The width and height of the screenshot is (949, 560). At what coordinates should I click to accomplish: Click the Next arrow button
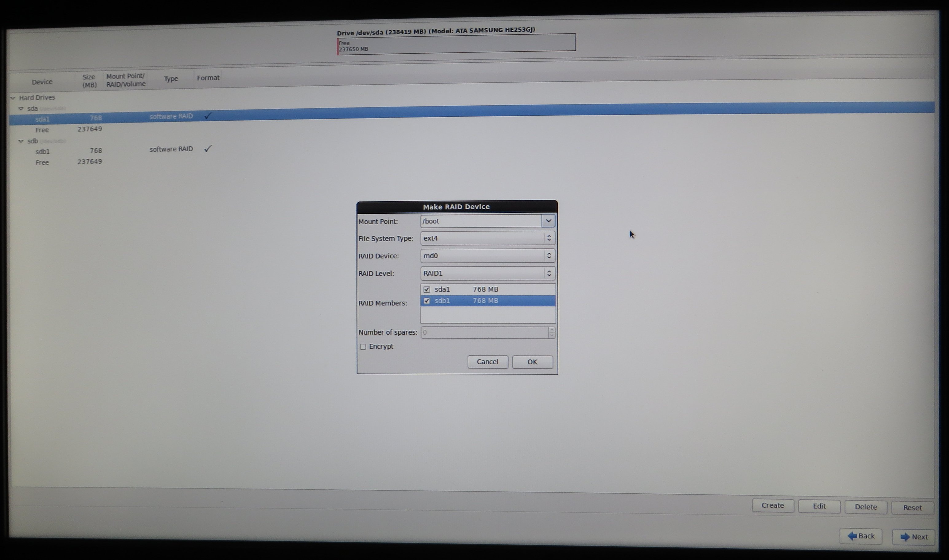pos(913,537)
